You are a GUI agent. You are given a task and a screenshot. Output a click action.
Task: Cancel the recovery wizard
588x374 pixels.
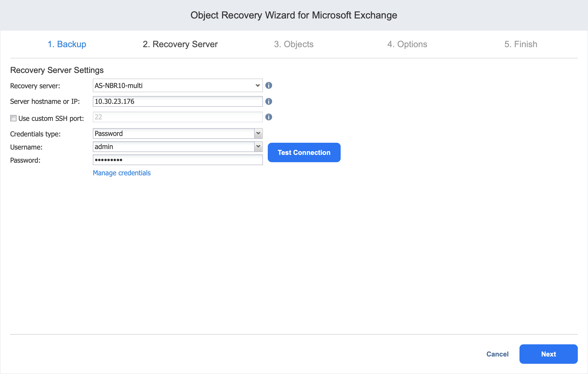497,354
